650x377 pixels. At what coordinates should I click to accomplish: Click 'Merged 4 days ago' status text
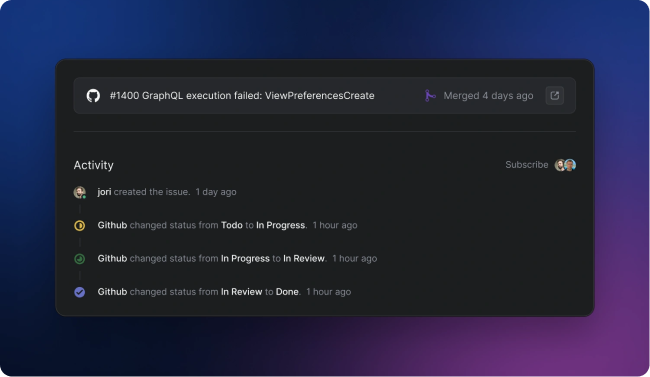pyautogui.click(x=488, y=96)
